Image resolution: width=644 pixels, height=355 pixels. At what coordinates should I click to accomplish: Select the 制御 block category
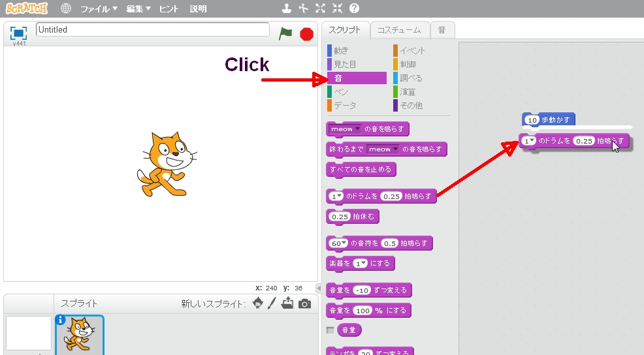tap(422, 64)
